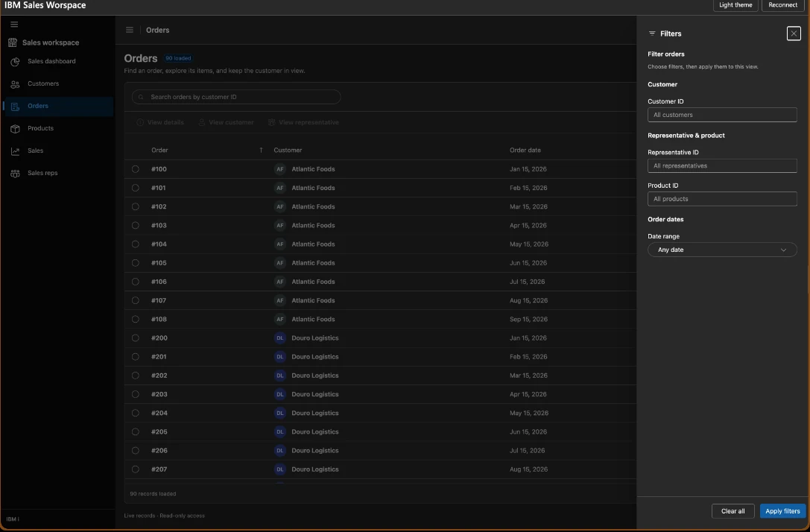This screenshot has height=532, width=810.
Task: Open Sales reps in sidebar
Action: pos(58,173)
